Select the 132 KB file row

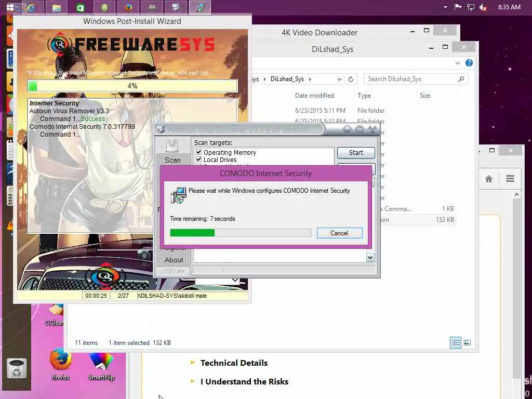coord(417,220)
